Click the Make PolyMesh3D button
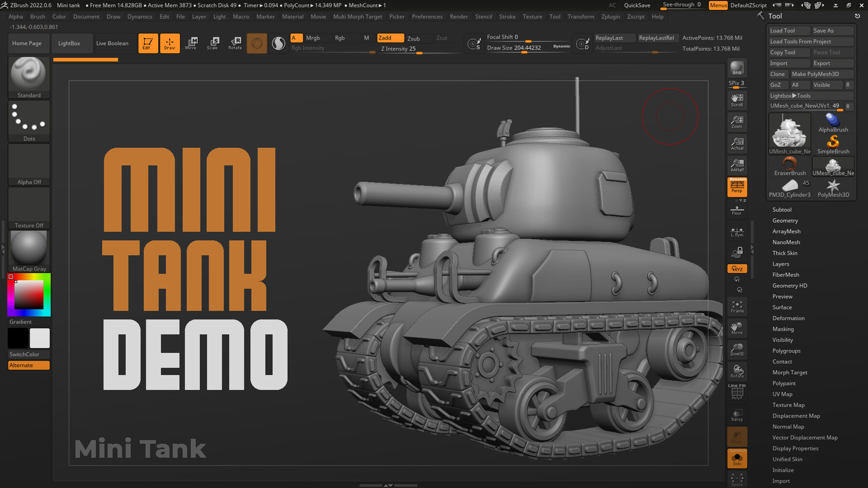This screenshot has height=488, width=868. point(822,74)
